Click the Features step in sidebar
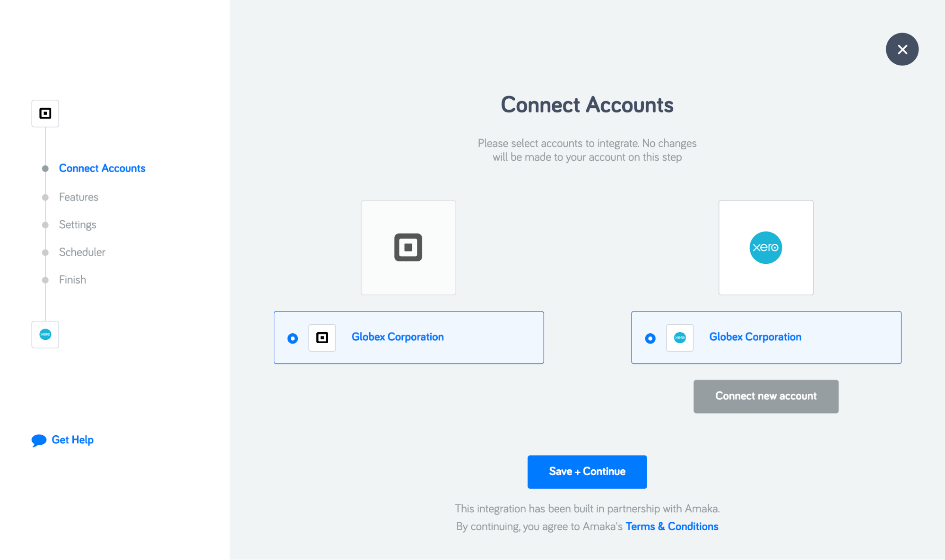945x560 pixels. coord(78,196)
